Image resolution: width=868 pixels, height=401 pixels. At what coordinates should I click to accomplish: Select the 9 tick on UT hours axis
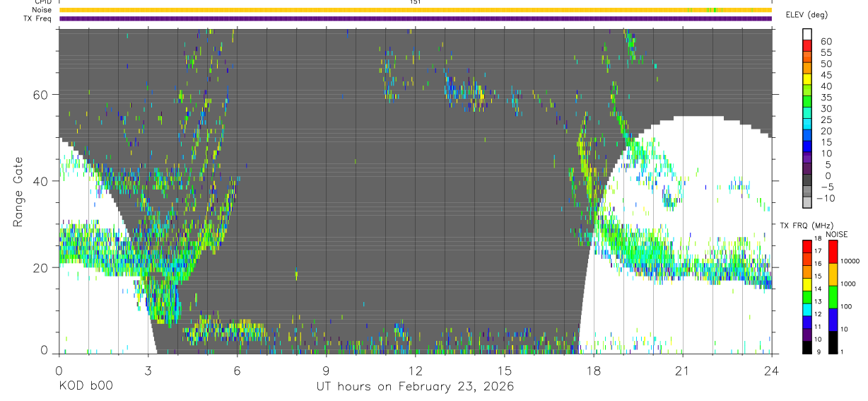click(327, 371)
